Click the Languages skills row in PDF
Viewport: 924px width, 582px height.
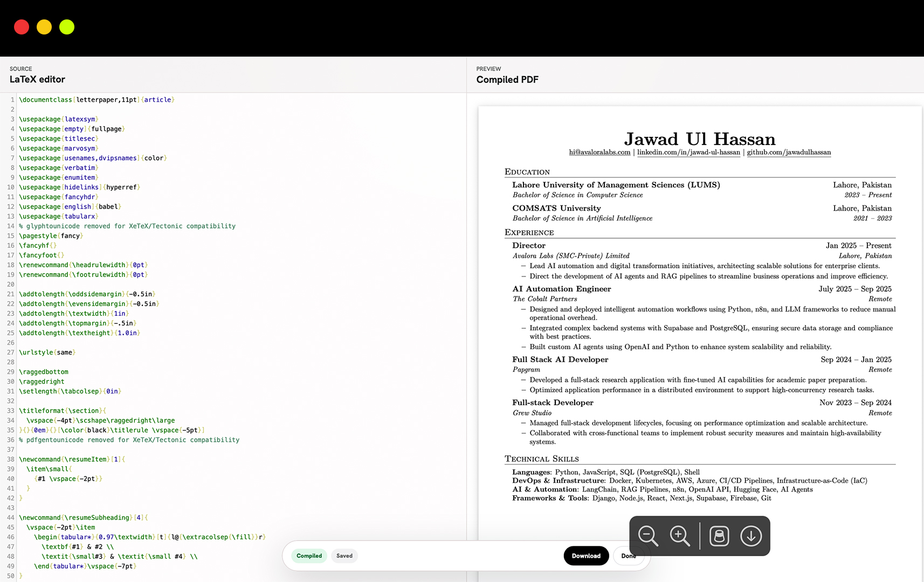click(606, 472)
